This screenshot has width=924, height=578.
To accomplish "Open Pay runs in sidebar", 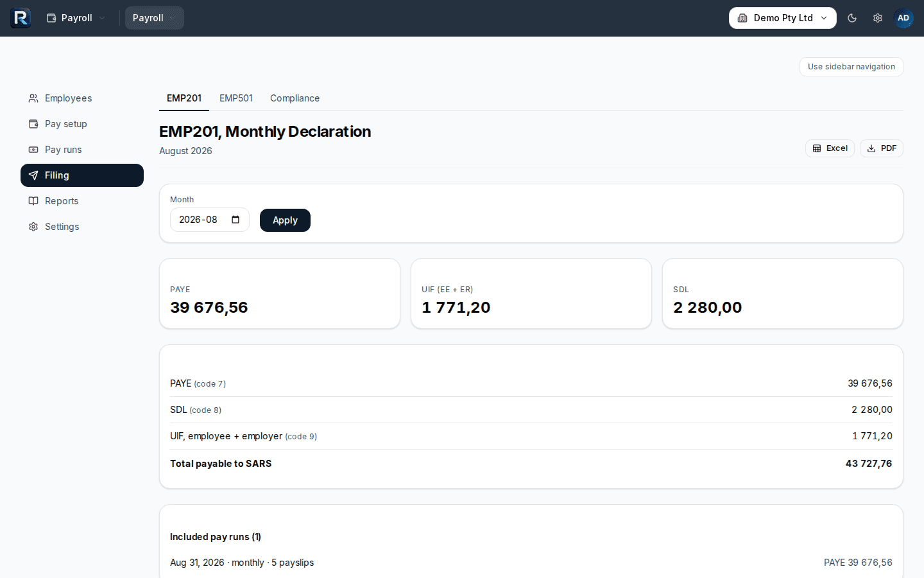I will tap(82, 150).
